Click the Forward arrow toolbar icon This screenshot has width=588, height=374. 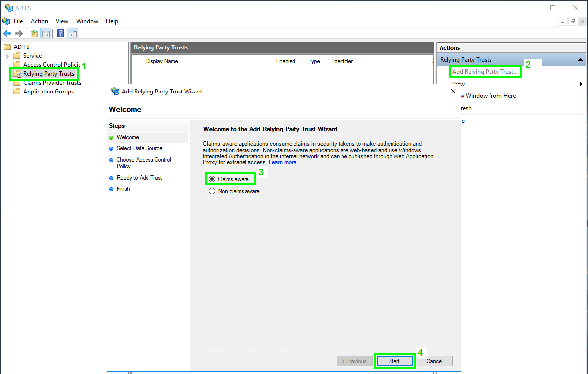19,34
